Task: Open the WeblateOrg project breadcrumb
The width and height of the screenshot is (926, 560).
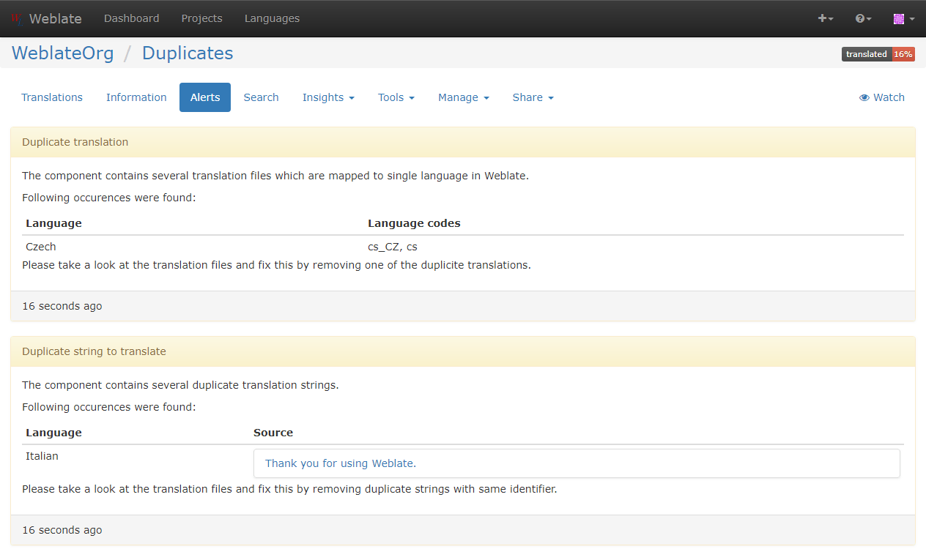Action: 63,53
